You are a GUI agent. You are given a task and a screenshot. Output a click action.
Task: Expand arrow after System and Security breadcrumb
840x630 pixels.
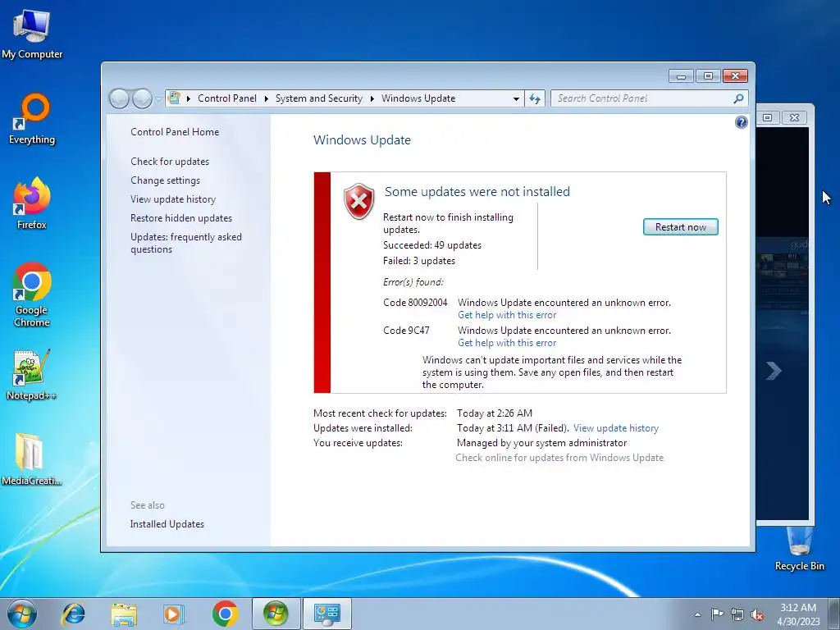pyautogui.click(x=372, y=98)
